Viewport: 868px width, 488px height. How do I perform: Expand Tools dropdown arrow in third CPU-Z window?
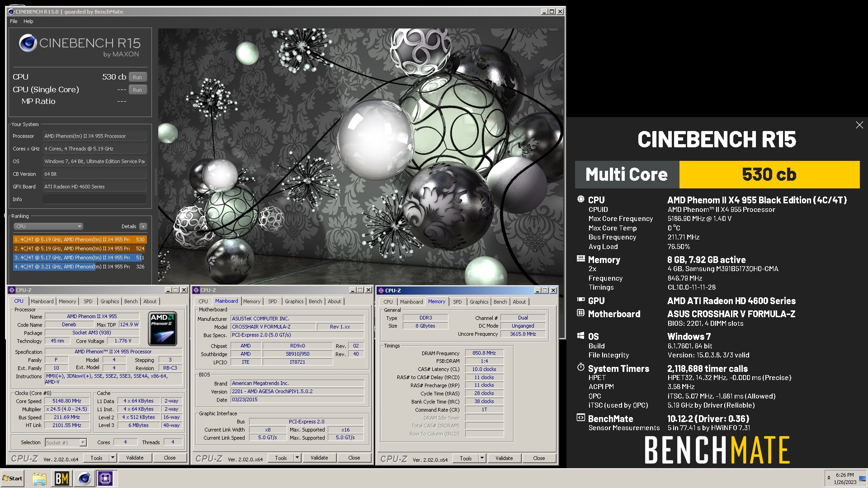point(482,458)
